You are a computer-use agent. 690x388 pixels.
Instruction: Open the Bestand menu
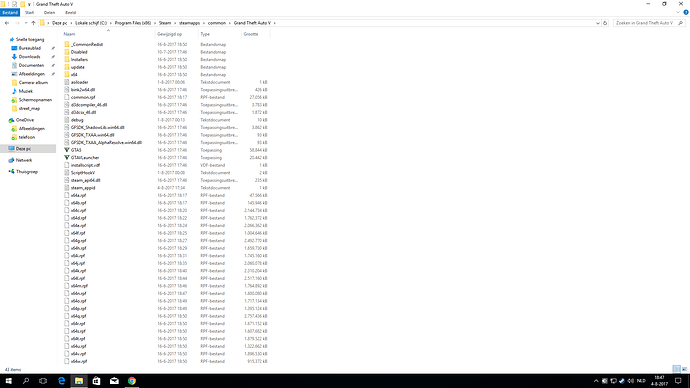[10, 12]
